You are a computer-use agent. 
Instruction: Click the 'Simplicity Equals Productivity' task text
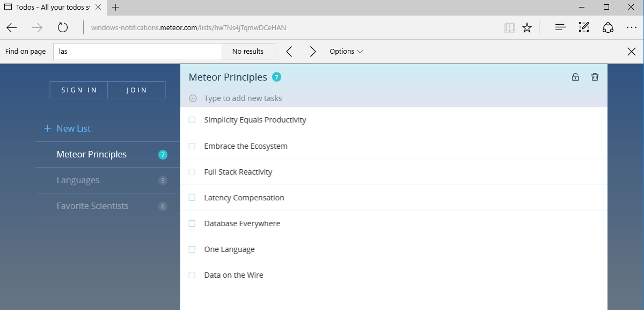coord(255,120)
